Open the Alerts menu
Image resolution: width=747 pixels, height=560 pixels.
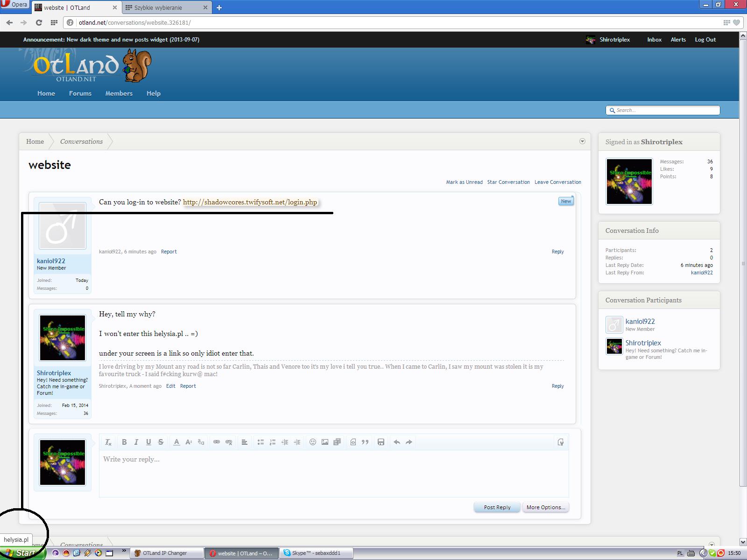(678, 40)
